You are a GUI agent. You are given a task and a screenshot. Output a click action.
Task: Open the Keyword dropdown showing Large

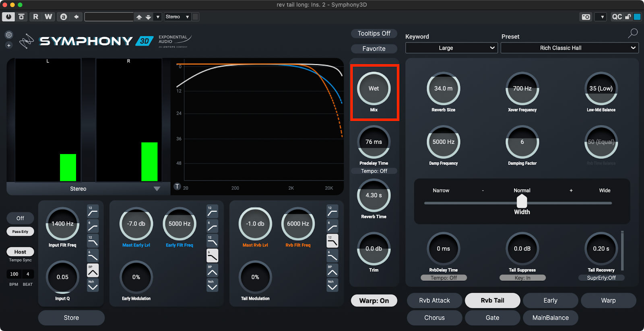(x=451, y=48)
